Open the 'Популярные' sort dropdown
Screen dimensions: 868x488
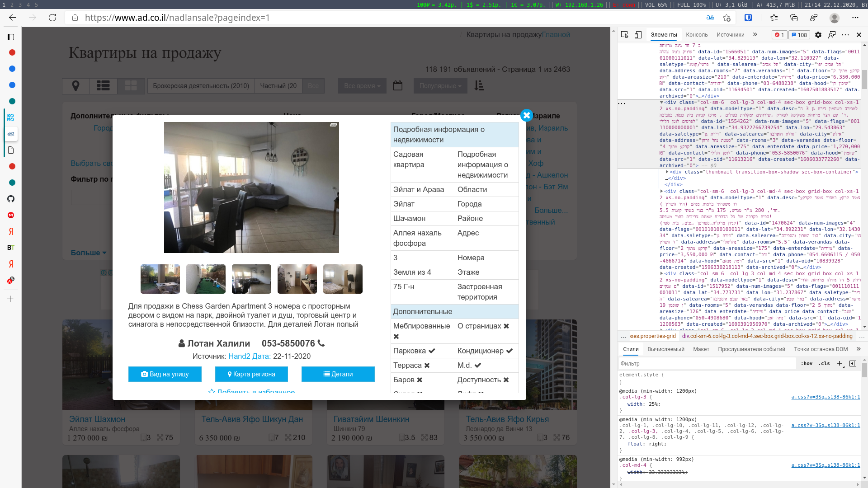[440, 86]
